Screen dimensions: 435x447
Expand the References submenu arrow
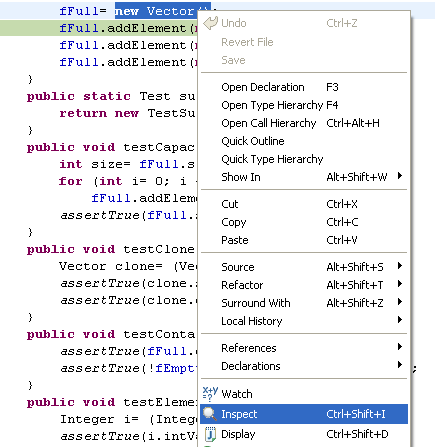pos(400,347)
